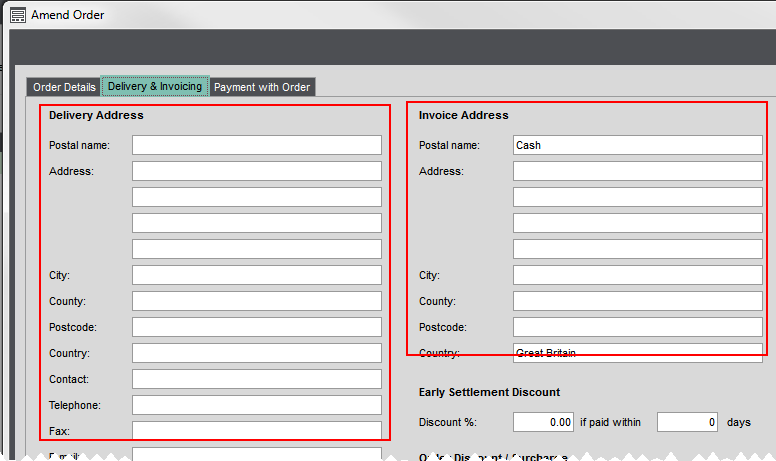Switch to the Order Details tab

64,87
